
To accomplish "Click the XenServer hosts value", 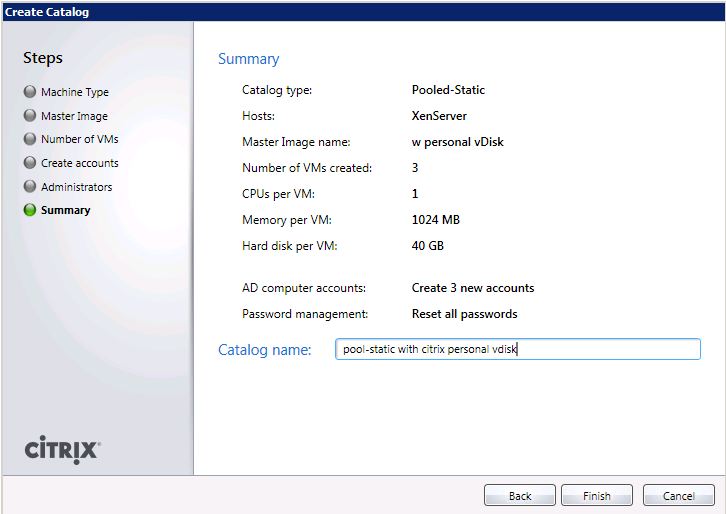I will 439,116.
